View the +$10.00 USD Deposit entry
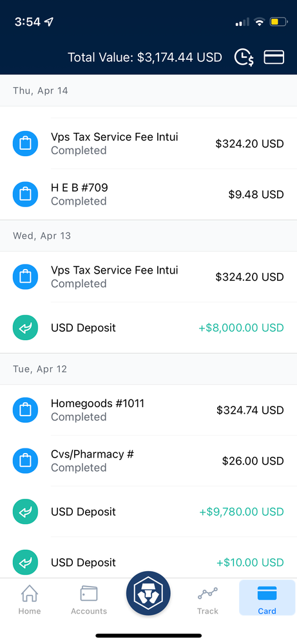 [x=148, y=562]
